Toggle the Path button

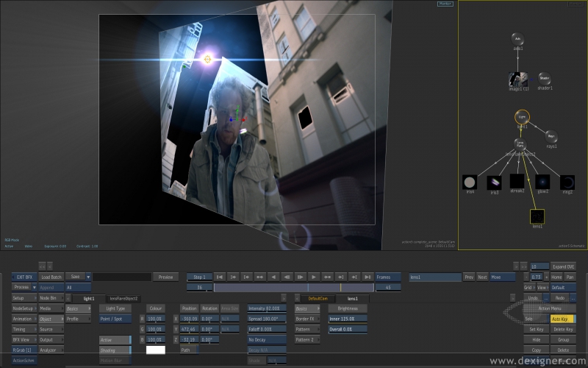[190, 350]
